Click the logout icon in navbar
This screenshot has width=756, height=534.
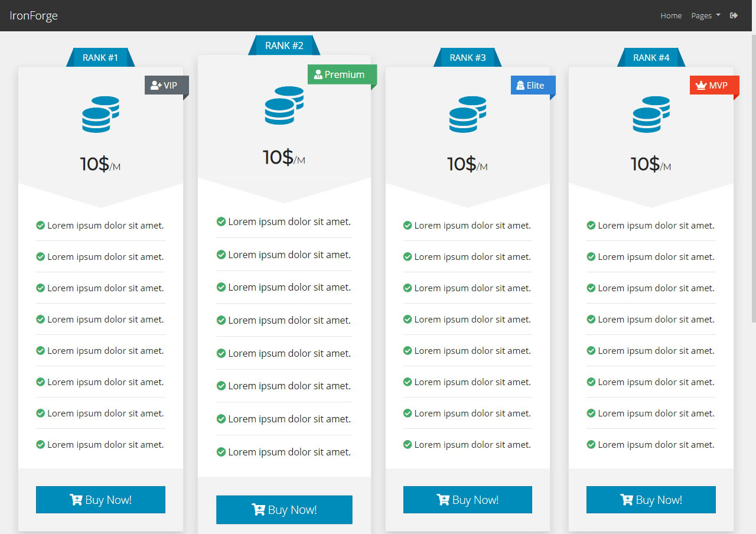734,15
